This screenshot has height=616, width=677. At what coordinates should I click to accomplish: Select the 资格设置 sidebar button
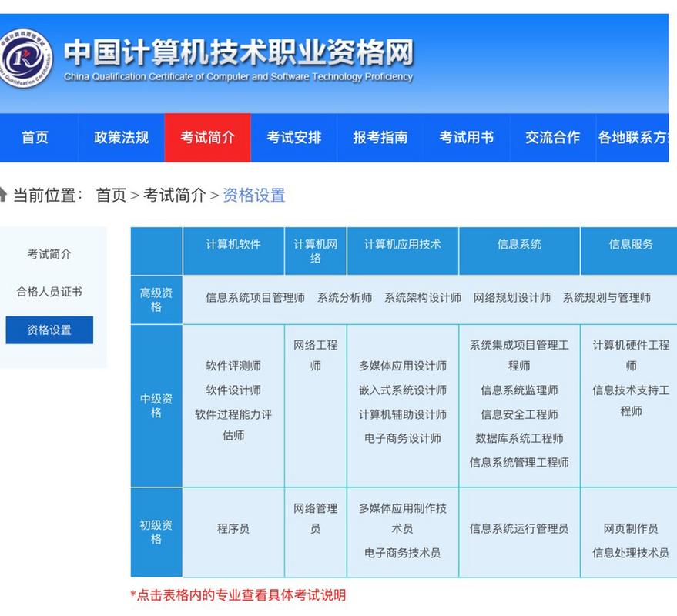pos(49,330)
